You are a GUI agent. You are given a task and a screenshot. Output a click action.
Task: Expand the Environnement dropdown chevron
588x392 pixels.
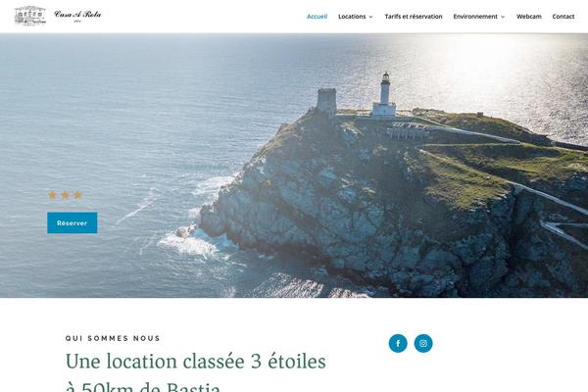click(503, 17)
